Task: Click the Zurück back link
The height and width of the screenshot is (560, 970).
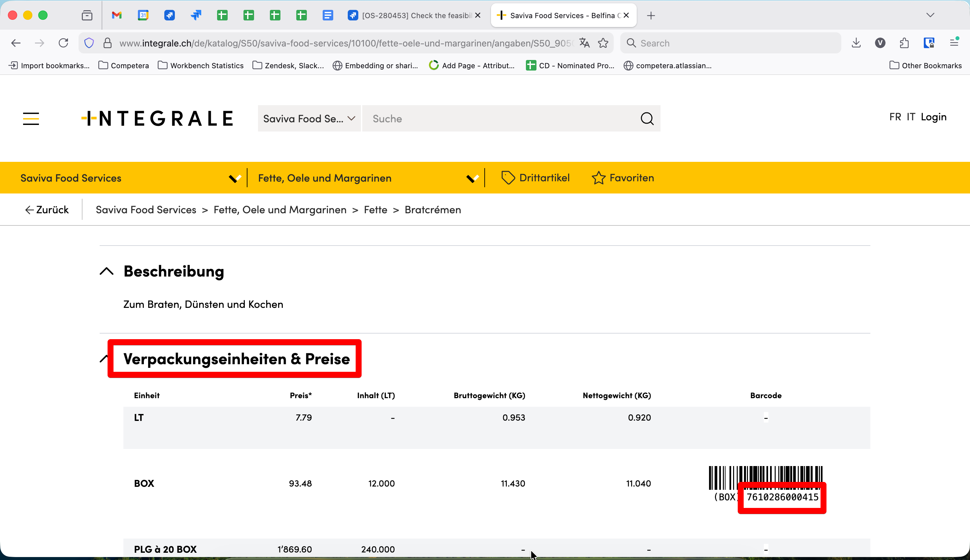Action: [x=47, y=210]
